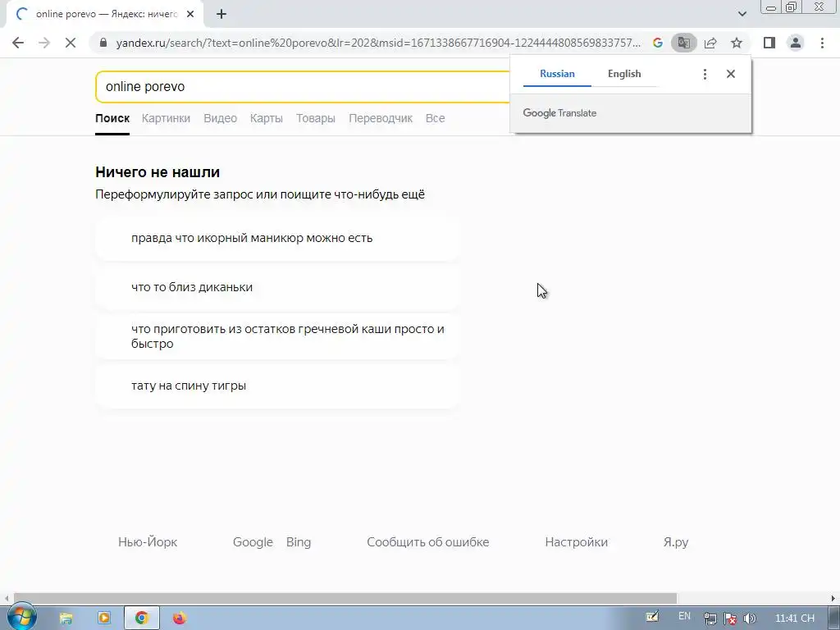
Task: Open translate popup options menu
Action: point(705,74)
